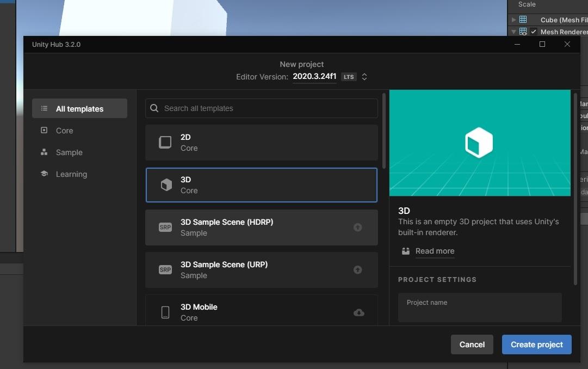Click the Mesh Renderer component icon

coord(523,32)
